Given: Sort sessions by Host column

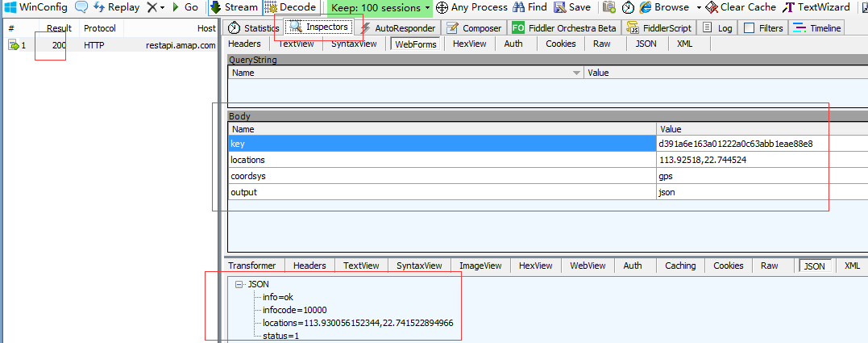Looking at the screenshot, I should (171, 28).
